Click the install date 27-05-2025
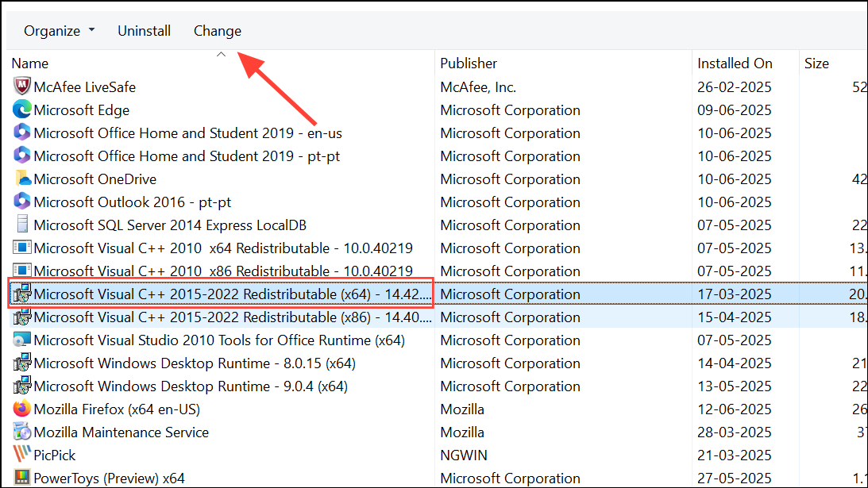Image resolution: width=868 pixels, height=488 pixels. (x=734, y=478)
